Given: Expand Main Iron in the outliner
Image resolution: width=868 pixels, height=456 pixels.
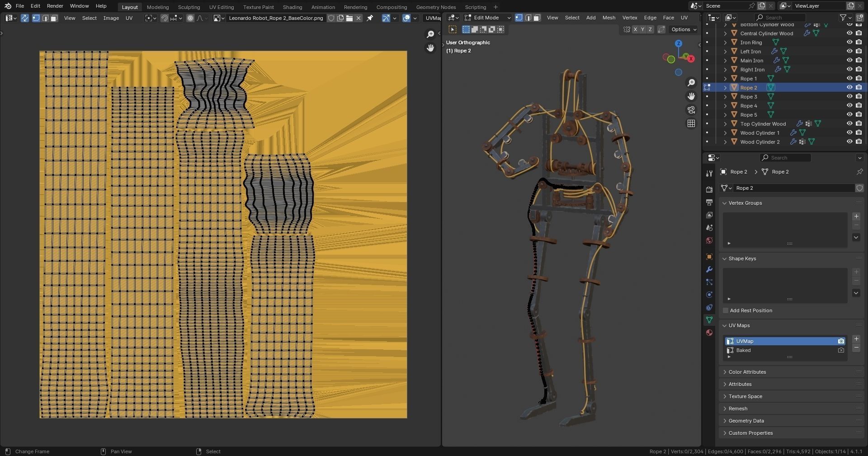Looking at the screenshot, I should (725, 61).
